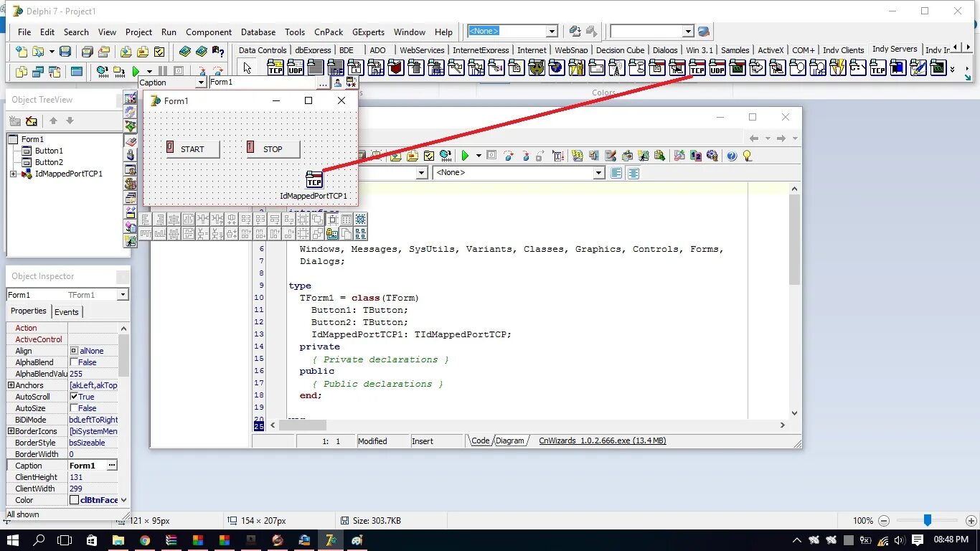Viewport: 980px width, 551px height.
Task: Open the left procedure dropdown in code editor
Action: (423, 173)
